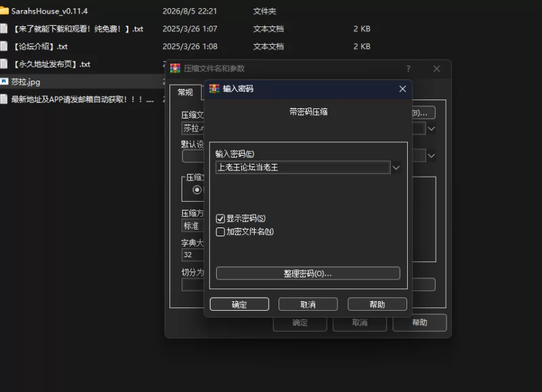This screenshot has width=542, height=392.
Task: Expand the 默认设置 profile dropdown arrow
Action: [432, 156]
